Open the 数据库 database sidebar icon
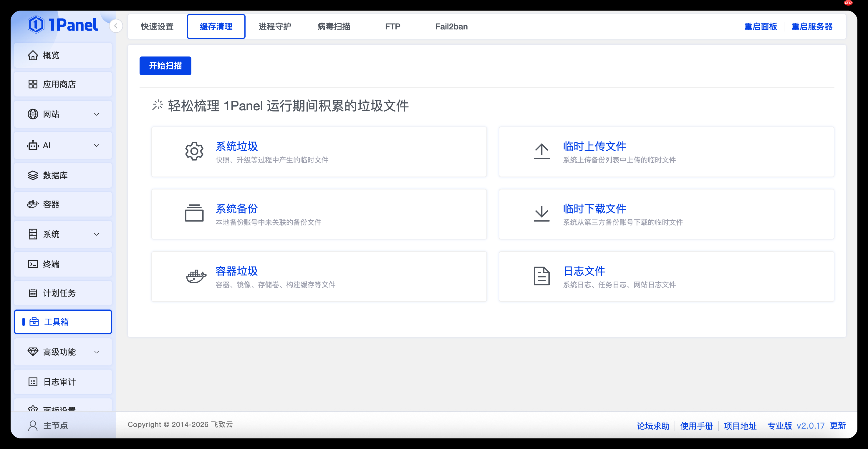Viewport: 868px width, 449px height. 32,175
